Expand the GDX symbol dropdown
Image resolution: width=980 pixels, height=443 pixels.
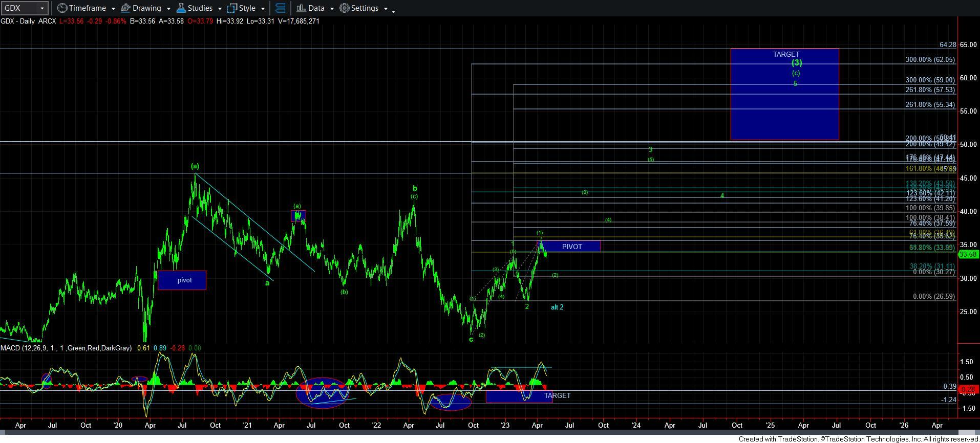[42, 8]
